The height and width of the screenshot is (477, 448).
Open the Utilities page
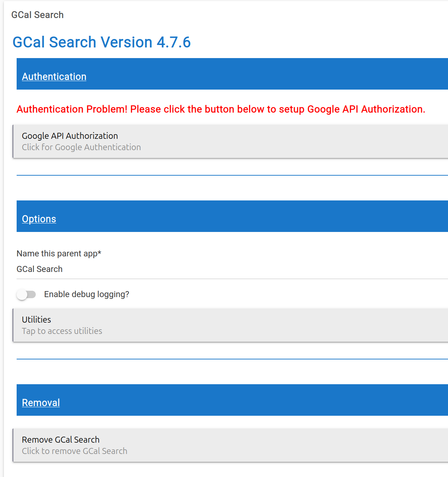230,325
